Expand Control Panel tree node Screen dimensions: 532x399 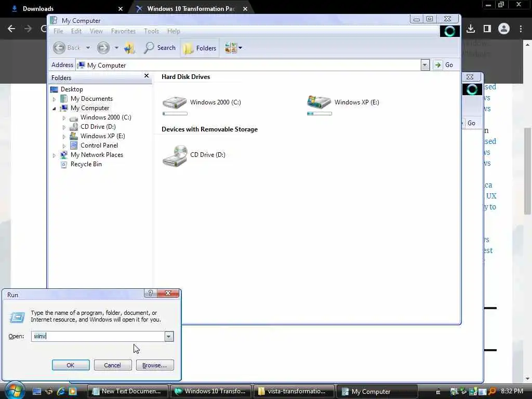tap(64, 146)
